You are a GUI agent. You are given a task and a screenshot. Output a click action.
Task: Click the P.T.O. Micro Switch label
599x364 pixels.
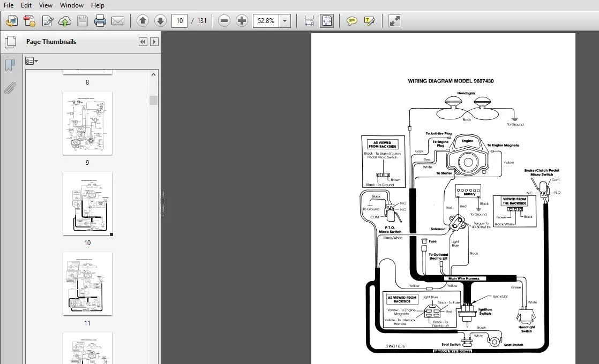(390, 230)
